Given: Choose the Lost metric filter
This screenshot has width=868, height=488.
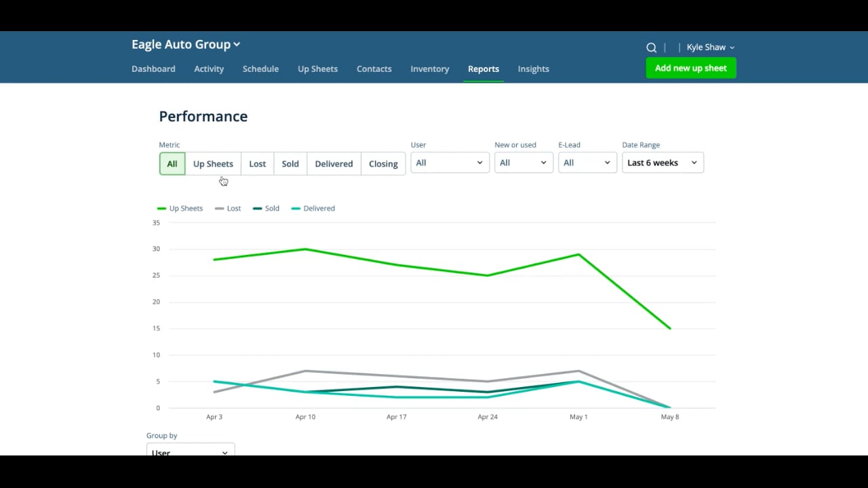Looking at the screenshot, I should tap(258, 163).
